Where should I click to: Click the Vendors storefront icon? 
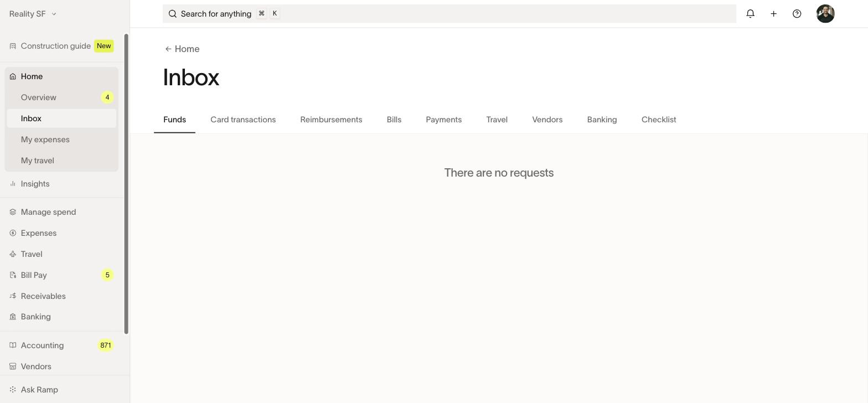pos(13,366)
